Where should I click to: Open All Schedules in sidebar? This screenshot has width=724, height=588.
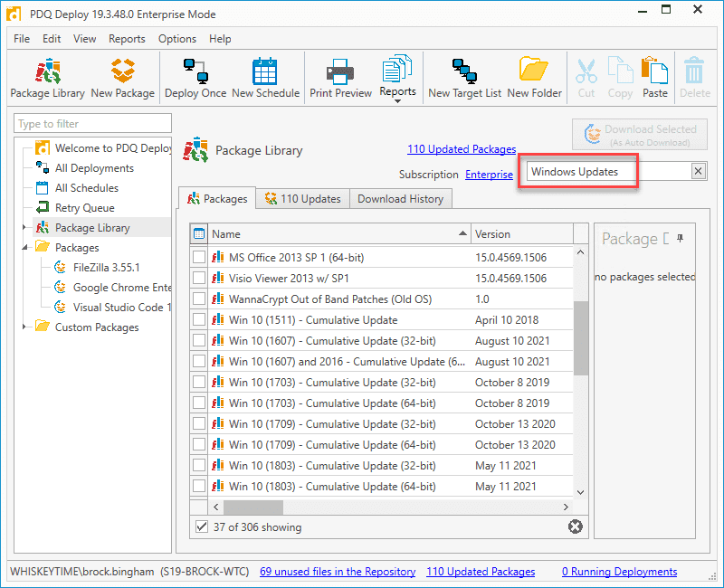77,188
